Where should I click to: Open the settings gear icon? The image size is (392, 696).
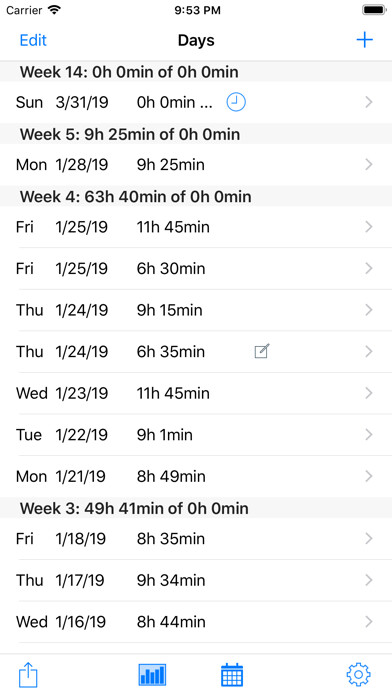pos(358,675)
